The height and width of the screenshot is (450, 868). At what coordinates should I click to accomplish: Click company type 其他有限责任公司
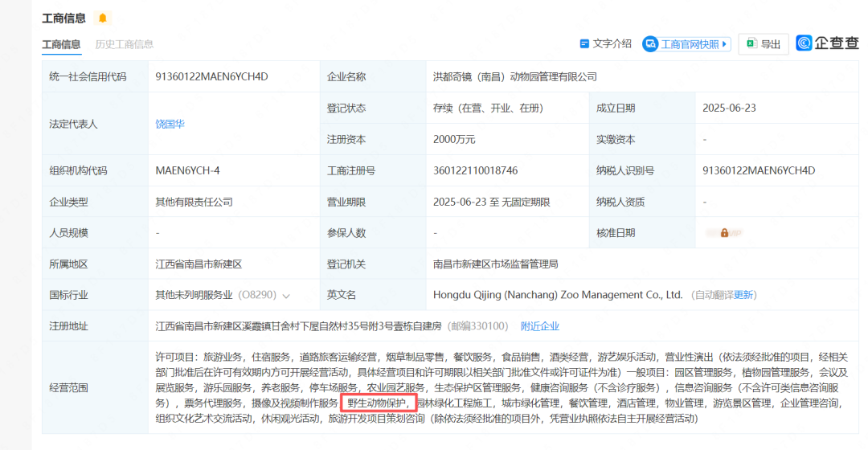(x=194, y=202)
